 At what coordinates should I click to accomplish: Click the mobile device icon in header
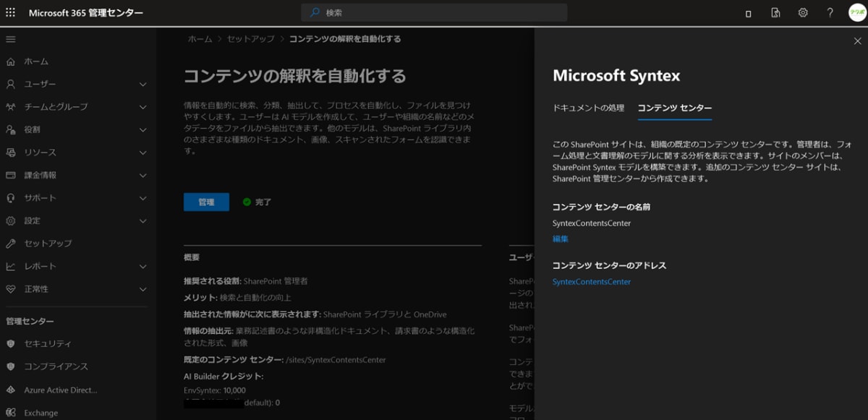748,13
